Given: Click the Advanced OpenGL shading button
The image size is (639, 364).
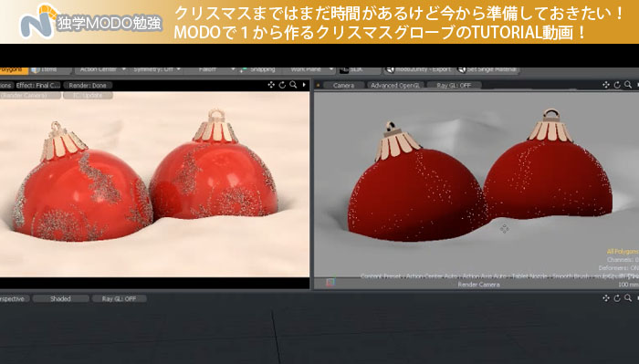Looking at the screenshot, I should 395,86.
